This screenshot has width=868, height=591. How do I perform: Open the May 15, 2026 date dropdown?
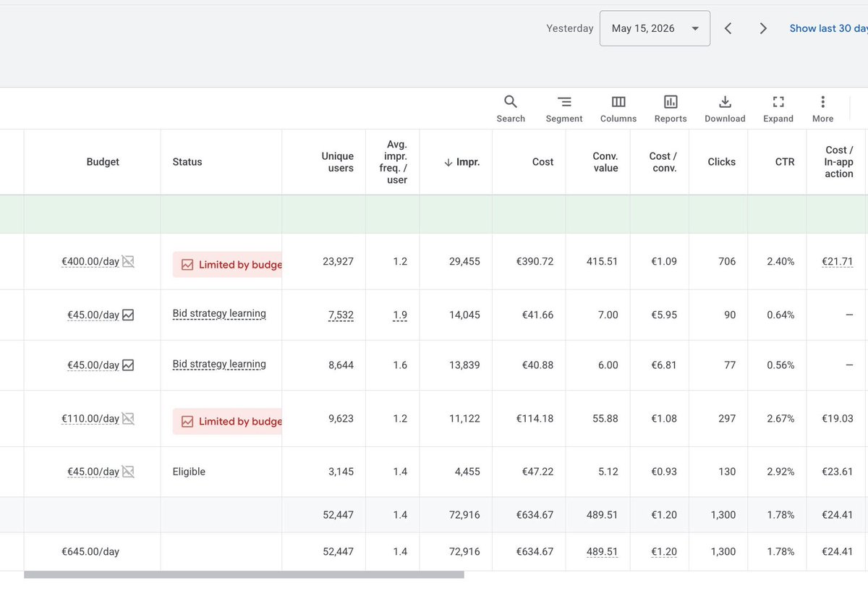point(655,28)
